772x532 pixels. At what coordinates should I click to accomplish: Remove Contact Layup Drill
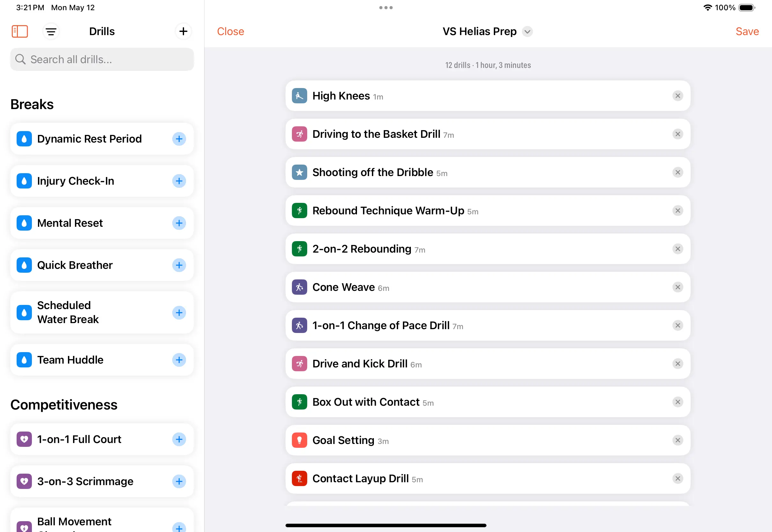[x=678, y=479]
